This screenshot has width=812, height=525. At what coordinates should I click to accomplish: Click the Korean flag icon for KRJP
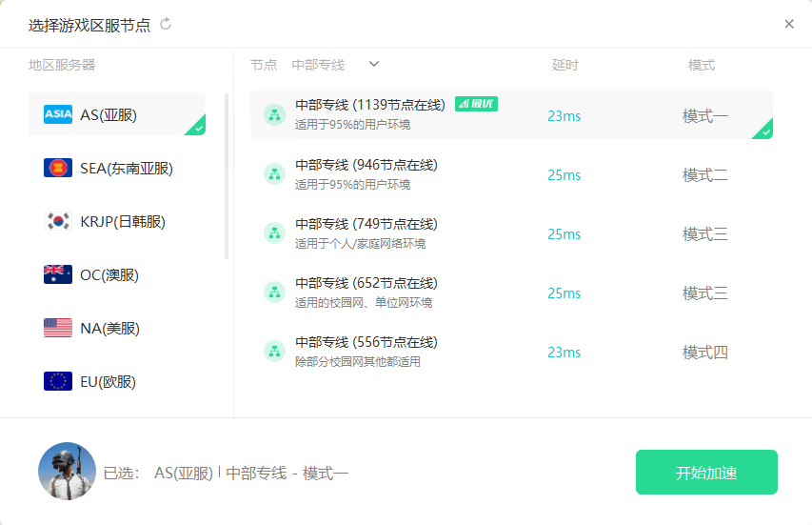click(58, 221)
